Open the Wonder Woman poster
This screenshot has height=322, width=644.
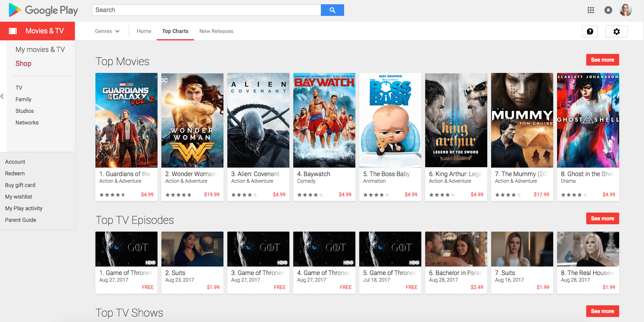[192, 120]
